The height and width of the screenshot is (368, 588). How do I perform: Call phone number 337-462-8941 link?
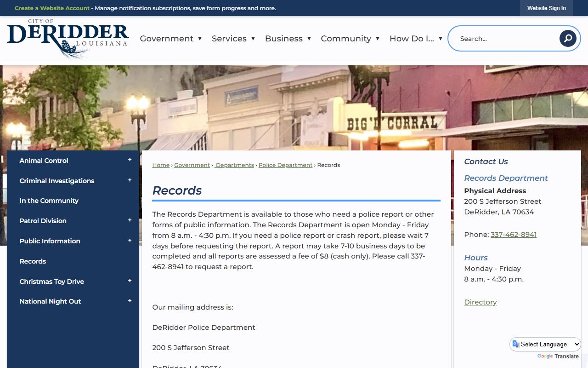(514, 235)
